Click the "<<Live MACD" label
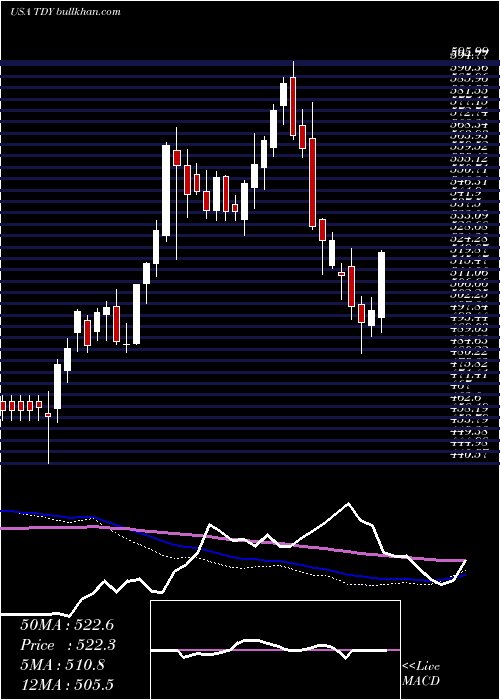Image resolution: width=500 pixels, height=700 pixels. point(421,674)
